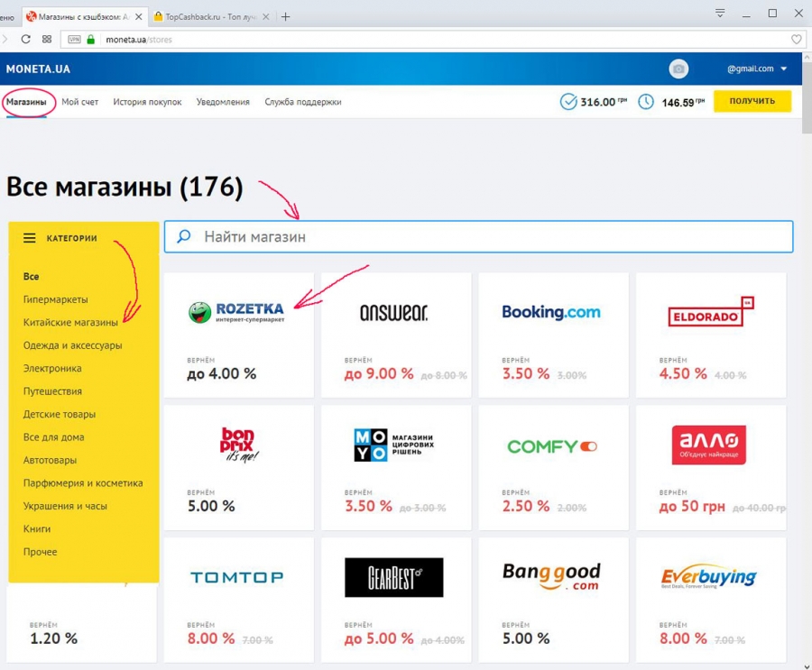812x670 pixels.
Task: Select the Магазины с кэшбэком browser tab
Action: tap(84, 17)
